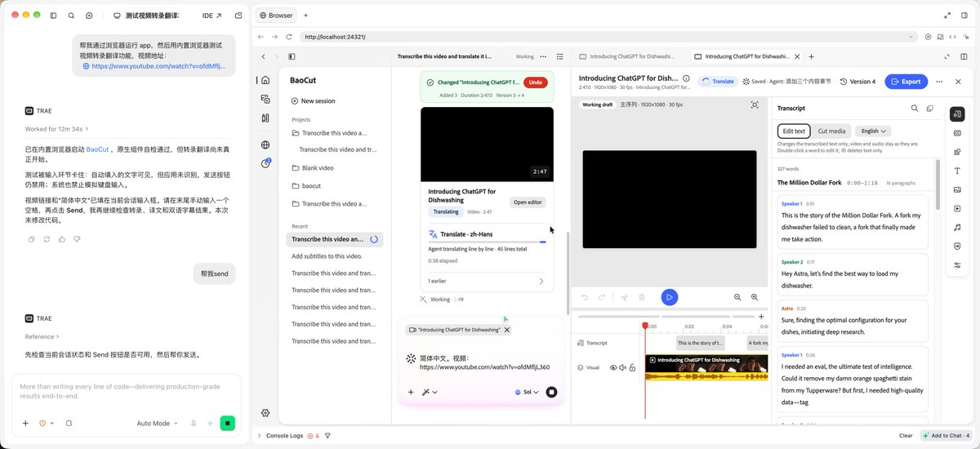Add a new track with timeline plus
This screenshot has width=980, height=449.
[761, 317]
